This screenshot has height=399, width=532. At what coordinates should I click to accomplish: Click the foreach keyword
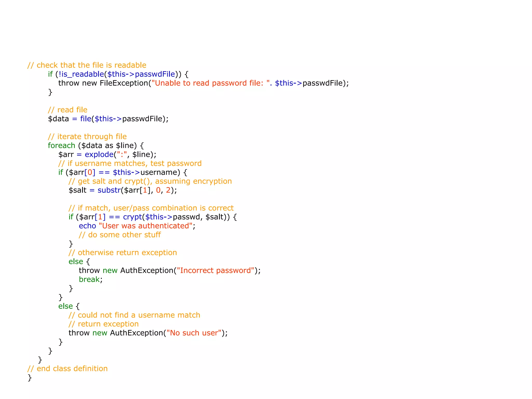61,145
